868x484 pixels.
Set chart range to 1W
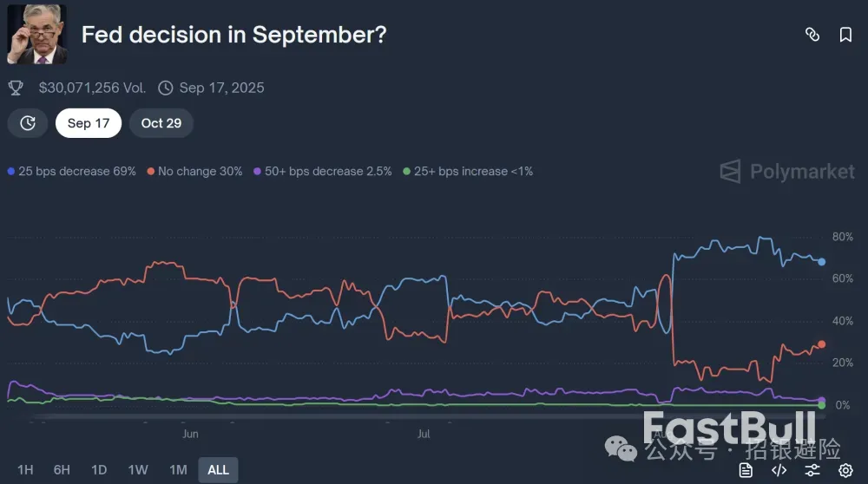point(138,470)
